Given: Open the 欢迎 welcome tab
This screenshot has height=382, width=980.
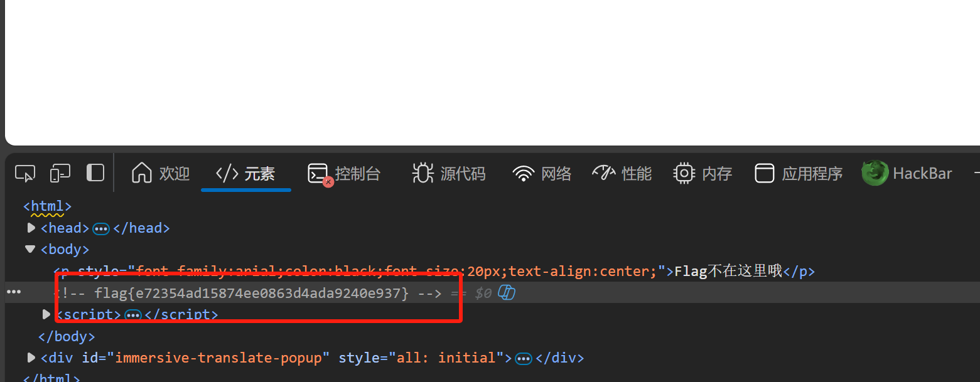Looking at the screenshot, I should 161,173.
